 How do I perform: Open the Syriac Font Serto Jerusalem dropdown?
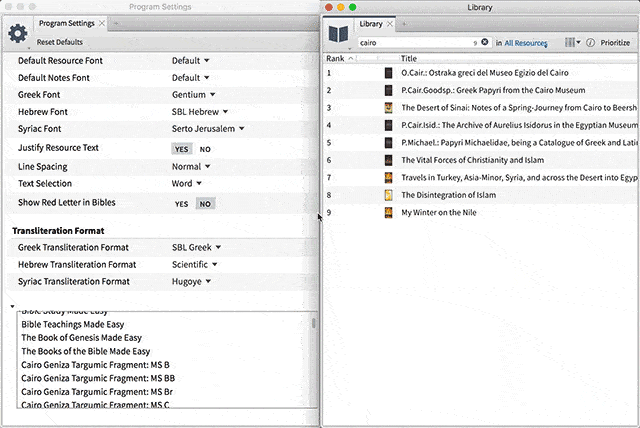pos(208,129)
